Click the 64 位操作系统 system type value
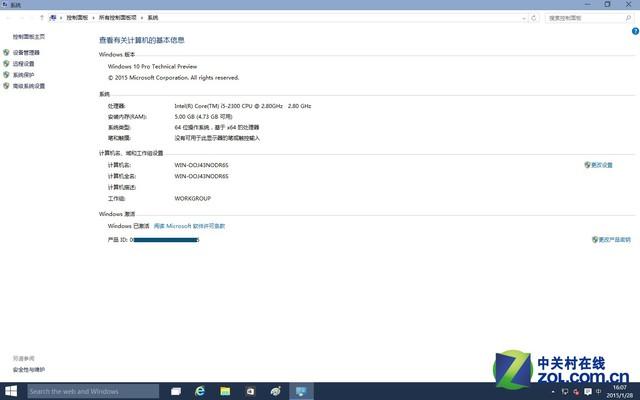The width and height of the screenshot is (640, 400). point(217,127)
